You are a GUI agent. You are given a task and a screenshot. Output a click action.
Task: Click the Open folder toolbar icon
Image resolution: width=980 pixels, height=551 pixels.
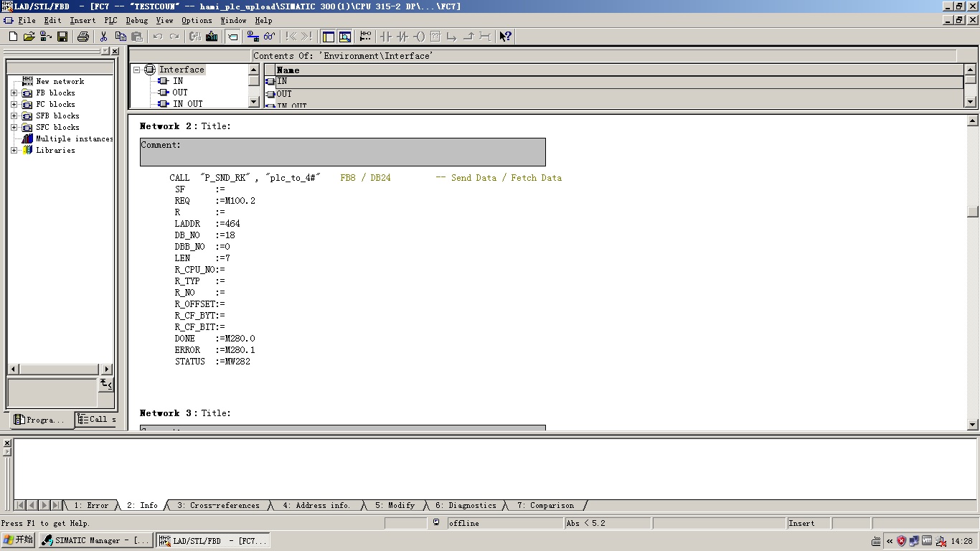[x=29, y=37]
